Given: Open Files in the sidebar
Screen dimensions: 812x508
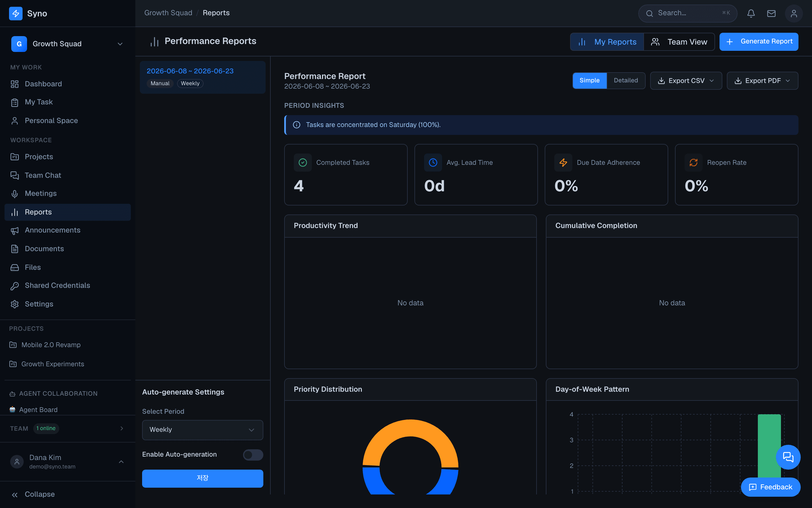Looking at the screenshot, I should 68,268.
